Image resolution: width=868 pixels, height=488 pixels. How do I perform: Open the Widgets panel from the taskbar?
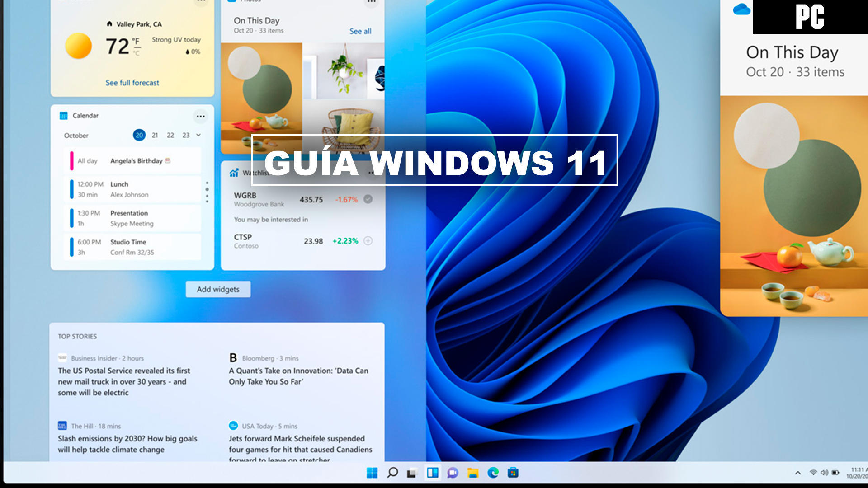433,473
